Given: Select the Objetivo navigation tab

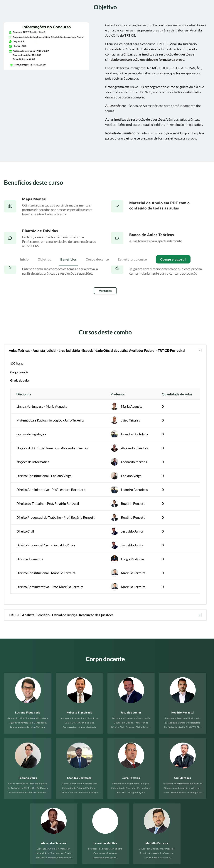Looking at the screenshot, I should [x=45, y=259].
